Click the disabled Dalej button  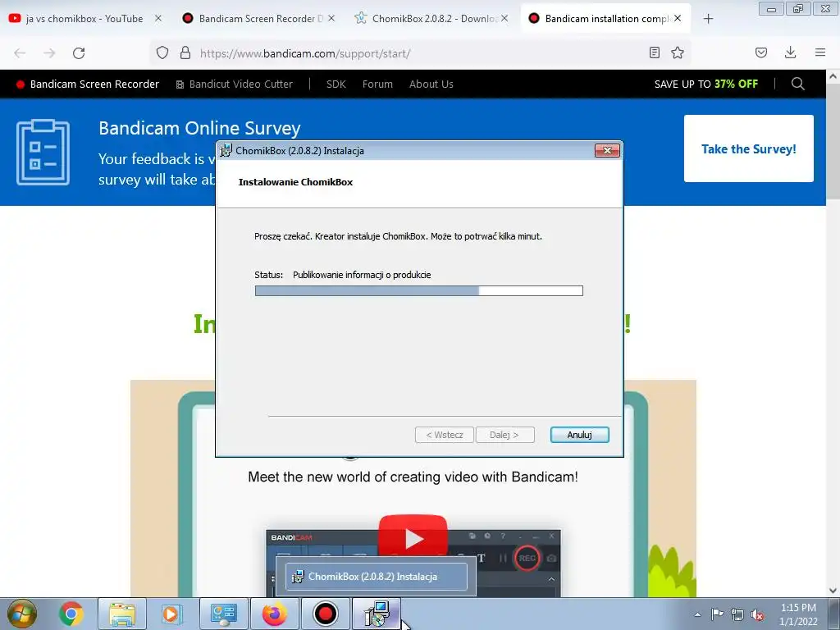click(504, 435)
